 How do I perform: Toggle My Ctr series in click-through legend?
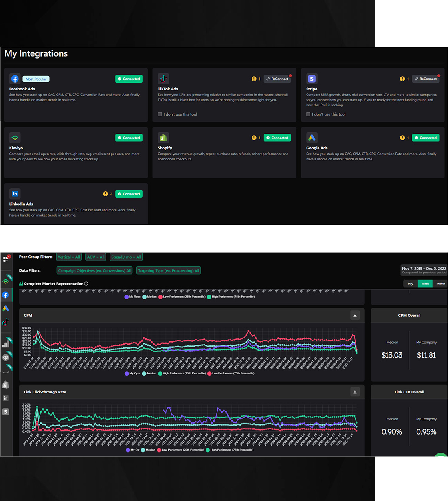pyautogui.click(x=132, y=450)
